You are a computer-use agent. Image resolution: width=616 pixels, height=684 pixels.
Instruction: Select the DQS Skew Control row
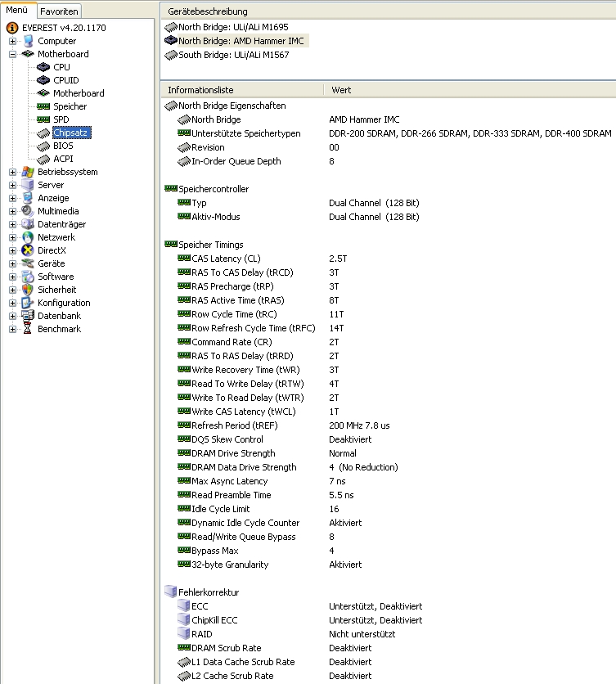tap(389, 439)
